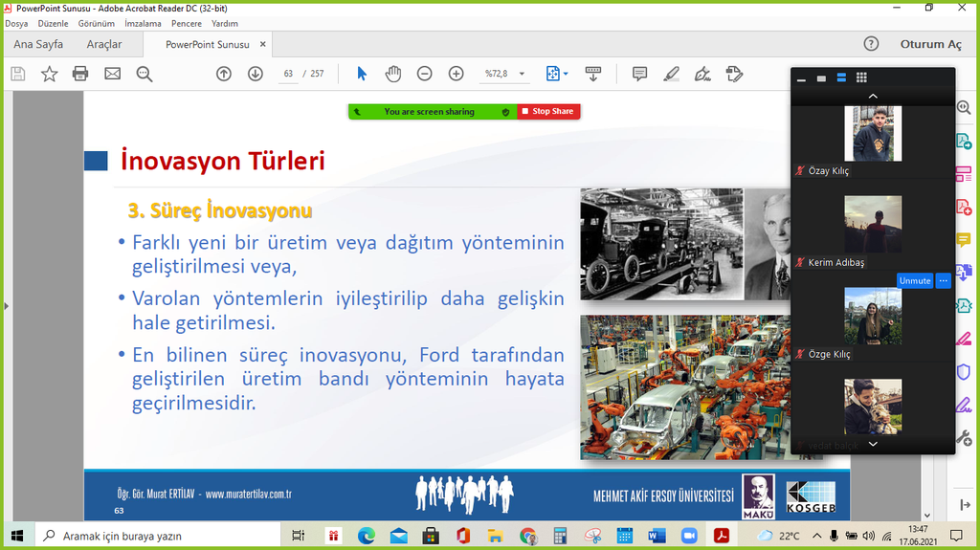Open the notification center icon
Screen dimensions: 980x550
pyautogui.click(x=956, y=536)
